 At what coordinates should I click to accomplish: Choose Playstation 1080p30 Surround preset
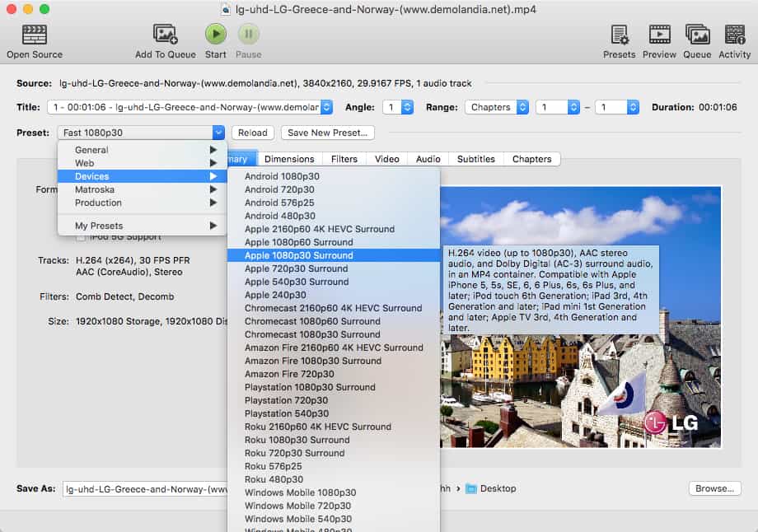(334, 387)
